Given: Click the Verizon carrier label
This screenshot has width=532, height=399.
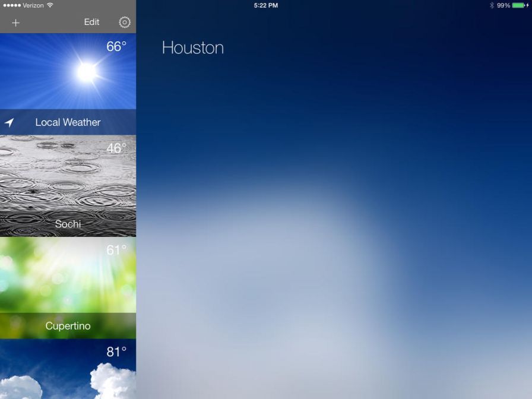Looking at the screenshot, I should point(33,5).
